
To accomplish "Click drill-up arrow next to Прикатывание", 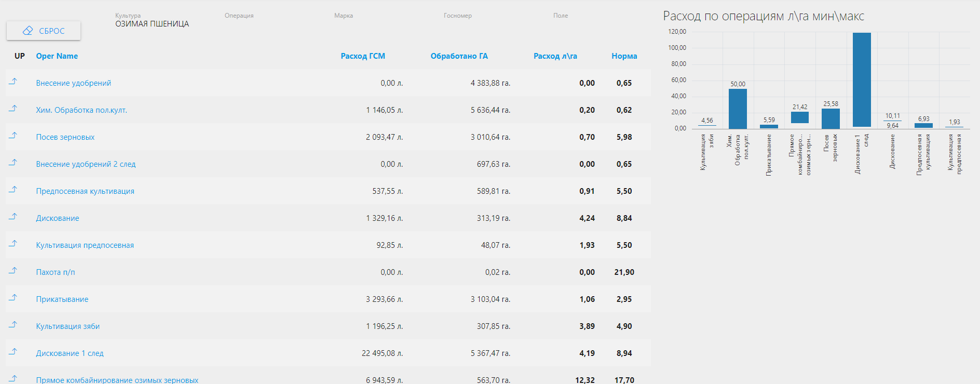I will coord(13,298).
